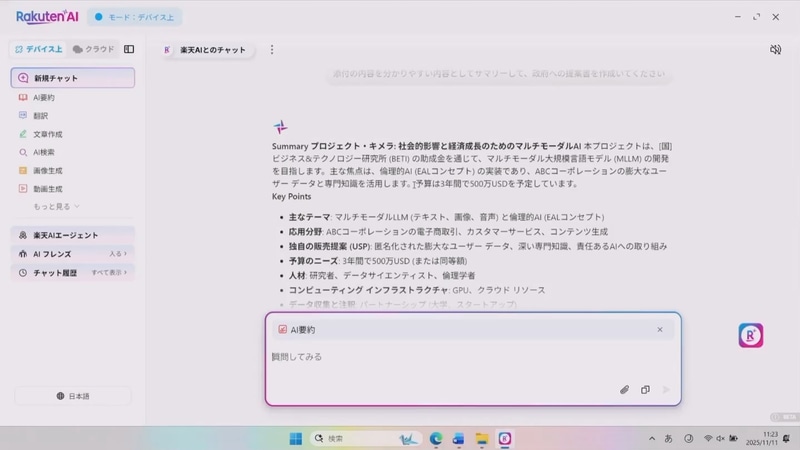Collapse the sidebar panel icon
800x450 pixels.
pos(129,49)
